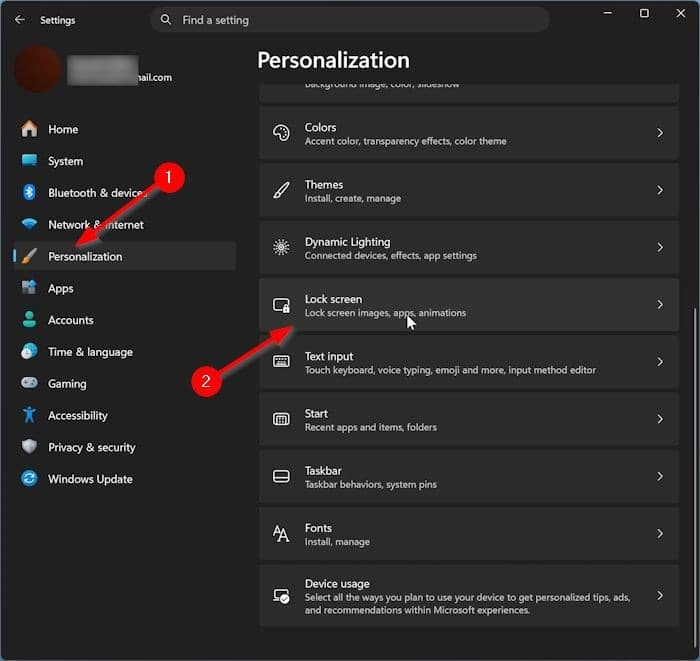
Task: Click the Lock screen icon
Action: point(281,305)
